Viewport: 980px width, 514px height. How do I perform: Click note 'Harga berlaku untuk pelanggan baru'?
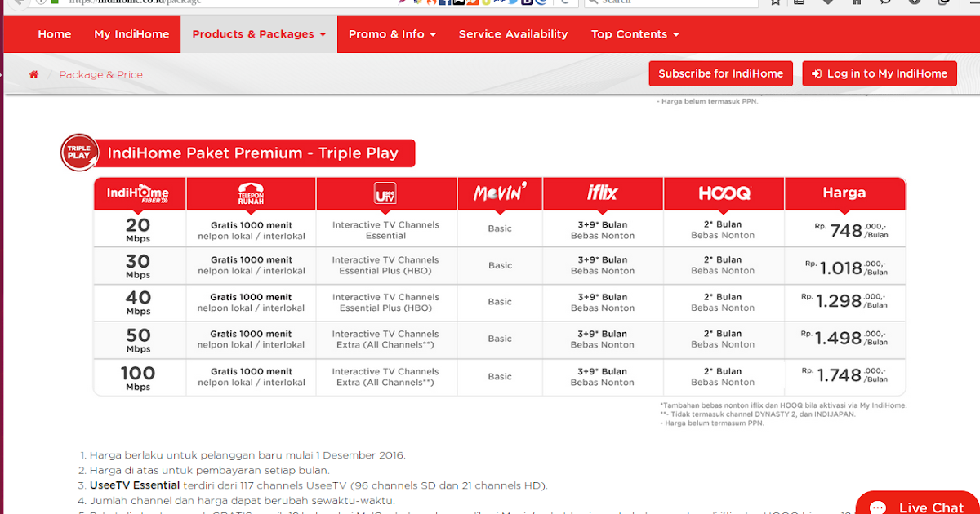click(247, 455)
